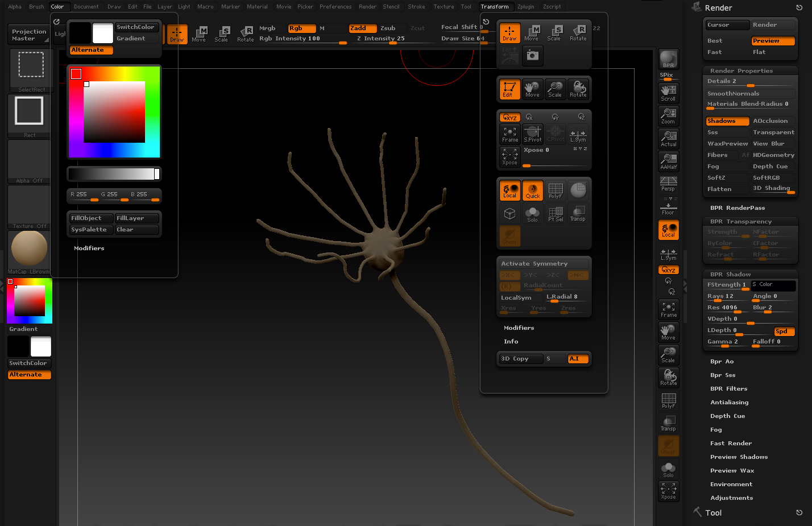Click the SwitchColor button in Color panel
Viewport: 812px width, 526px height.
136,27
